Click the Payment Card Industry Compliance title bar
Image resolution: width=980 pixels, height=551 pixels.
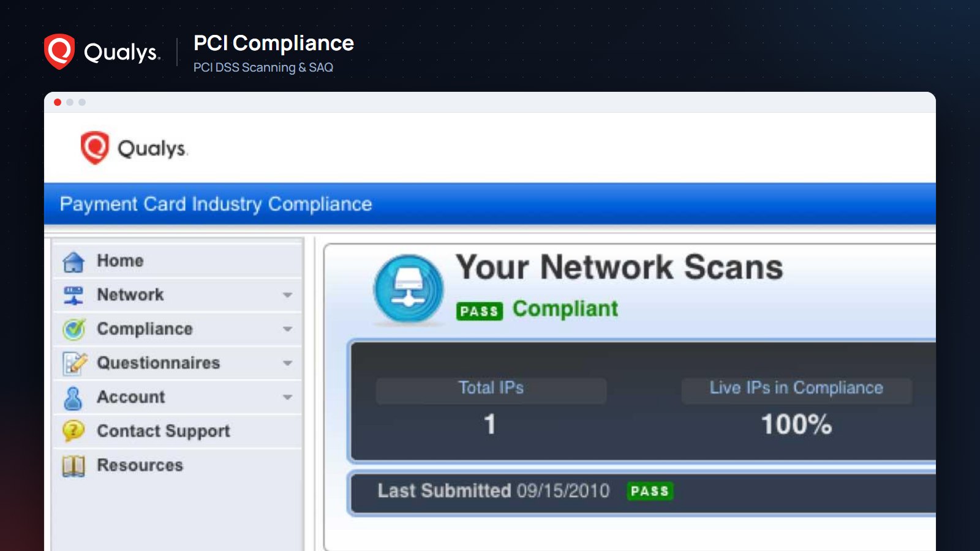click(490, 204)
